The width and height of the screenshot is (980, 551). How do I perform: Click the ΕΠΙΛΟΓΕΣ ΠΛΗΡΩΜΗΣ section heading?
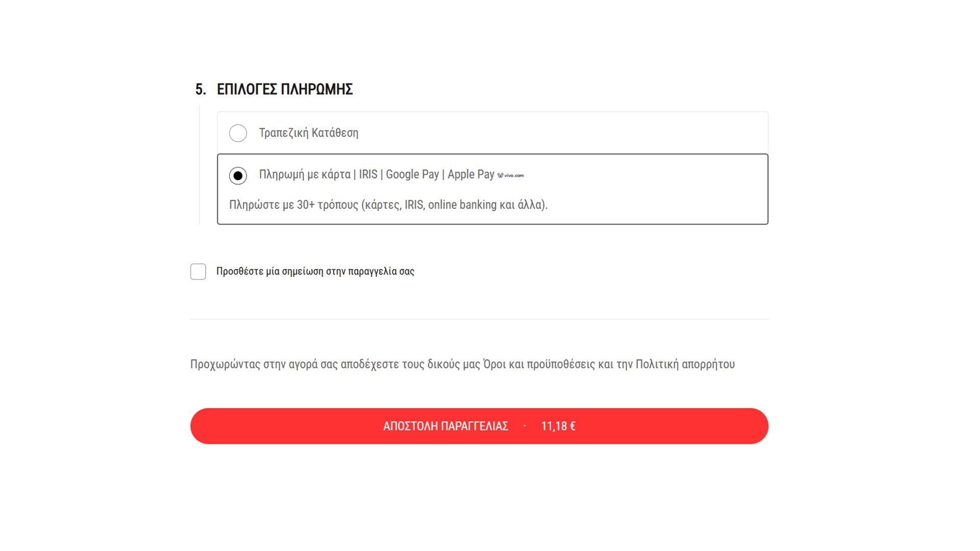[x=284, y=89]
